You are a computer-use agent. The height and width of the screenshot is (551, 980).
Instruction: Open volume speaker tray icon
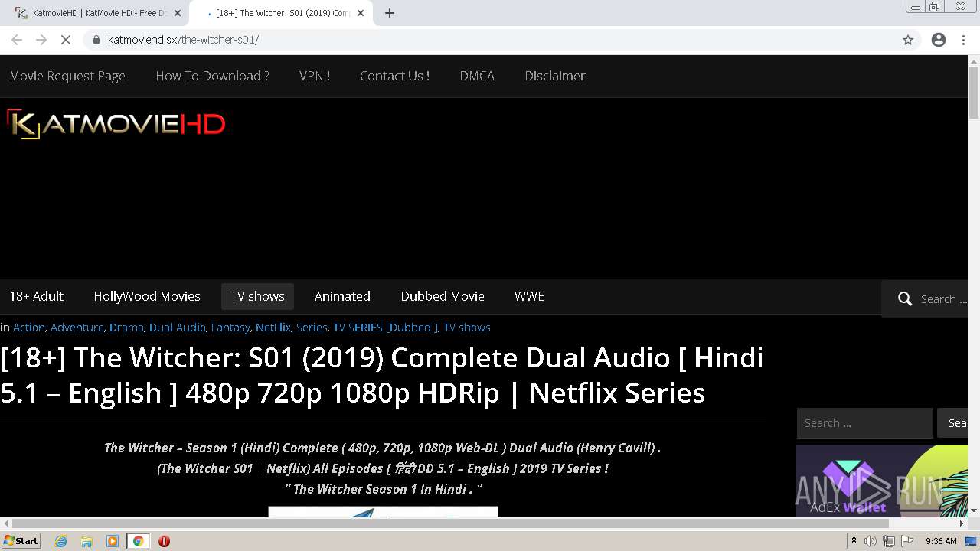point(871,541)
